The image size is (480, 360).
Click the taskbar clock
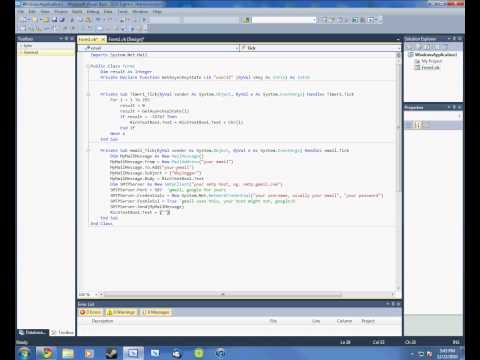pos(448,354)
